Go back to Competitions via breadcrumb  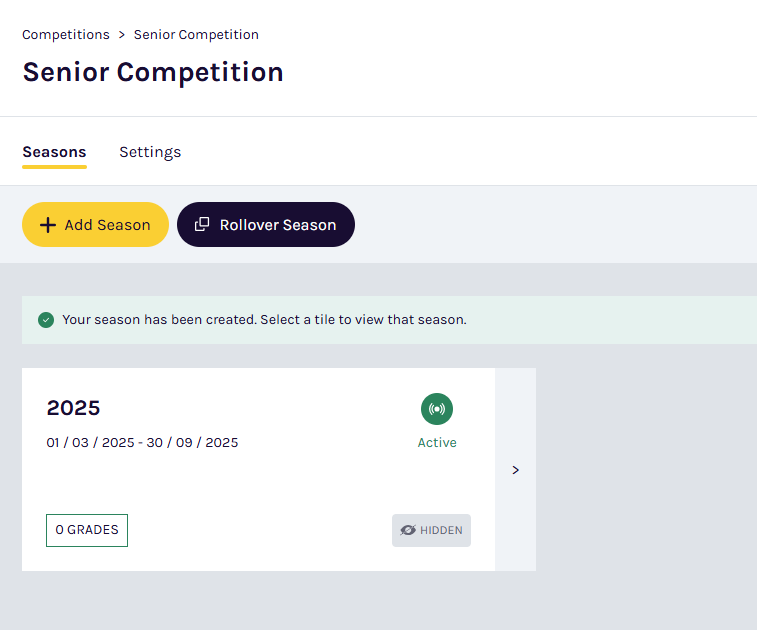coord(66,35)
